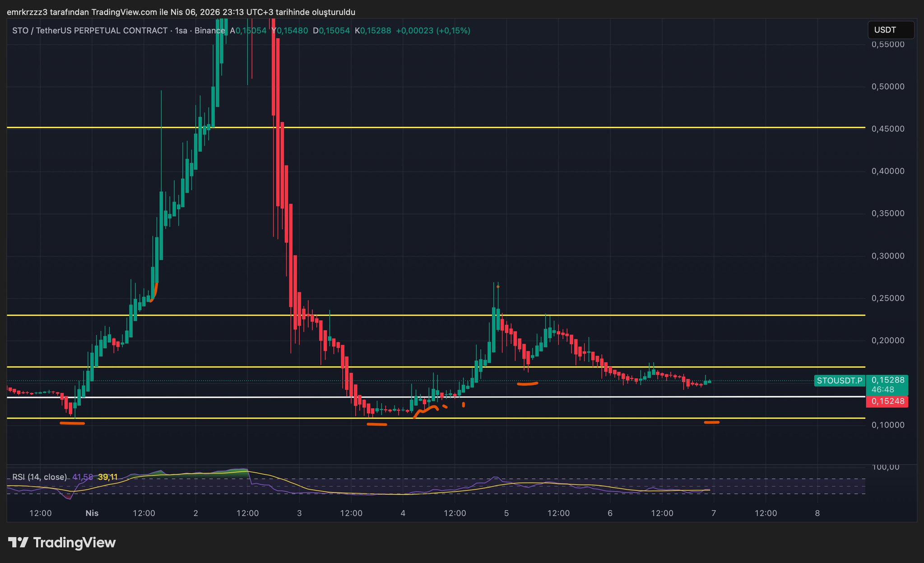Click 0,50000 on the price scale
This screenshot has width=924, height=563.
pyautogui.click(x=887, y=87)
